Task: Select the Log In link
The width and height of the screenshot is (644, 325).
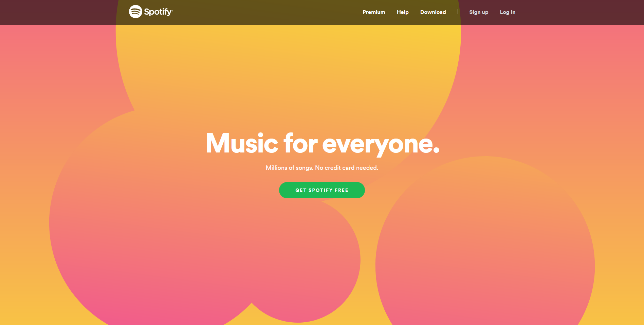Action: (508, 12)
